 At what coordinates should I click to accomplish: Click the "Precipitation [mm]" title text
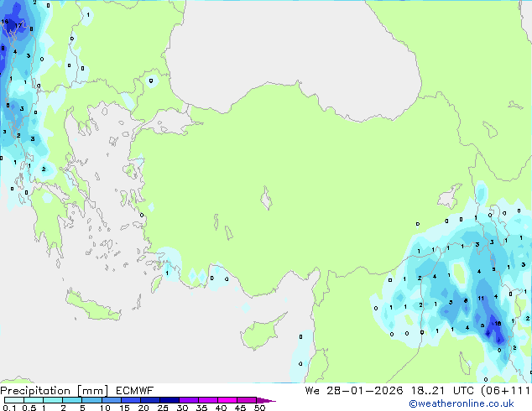tap(55, 391)
